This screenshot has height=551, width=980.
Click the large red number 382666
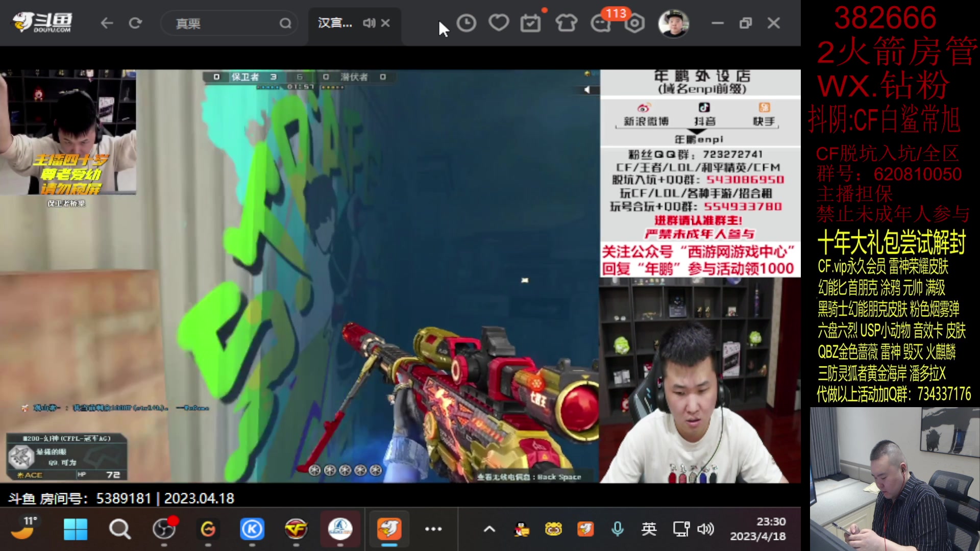coord(885,18)
